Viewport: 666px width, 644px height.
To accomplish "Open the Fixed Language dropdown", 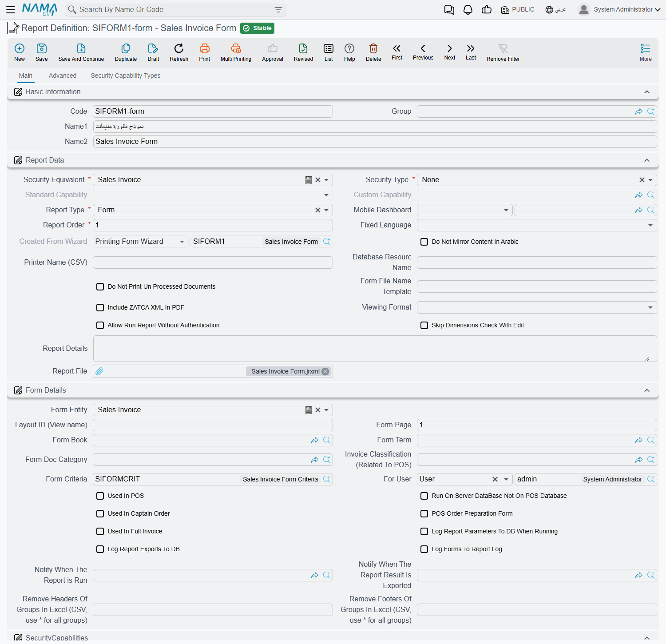I will pos(650,225).
